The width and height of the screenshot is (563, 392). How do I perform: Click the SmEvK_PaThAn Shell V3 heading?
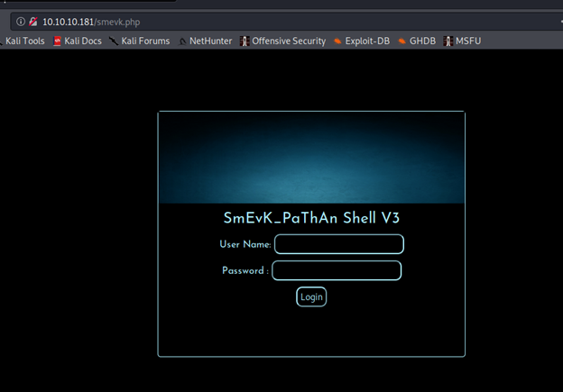coord(311,218)
